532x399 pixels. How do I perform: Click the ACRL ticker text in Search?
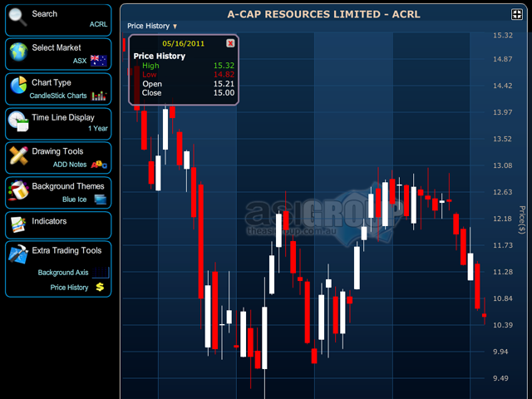(98, 24)
